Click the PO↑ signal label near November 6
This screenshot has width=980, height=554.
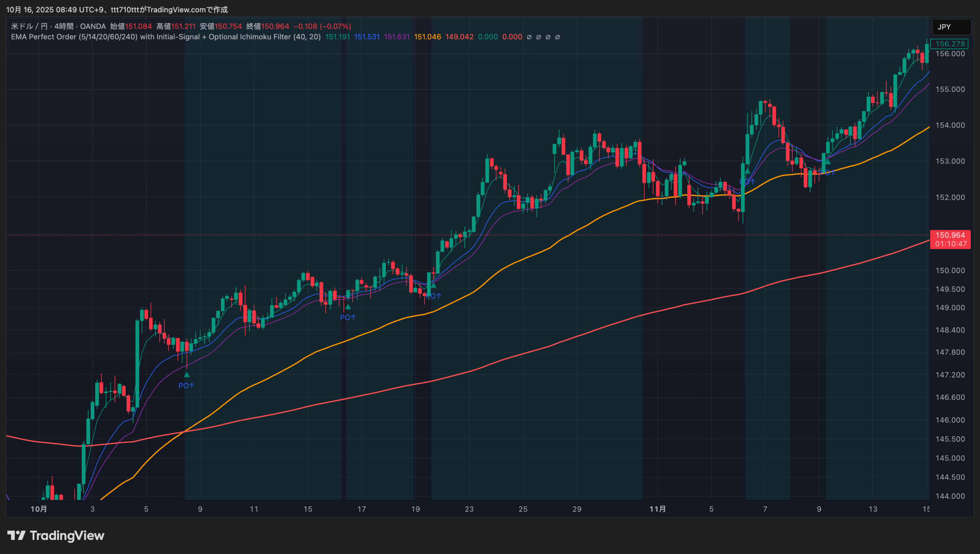tap(747, 181)
